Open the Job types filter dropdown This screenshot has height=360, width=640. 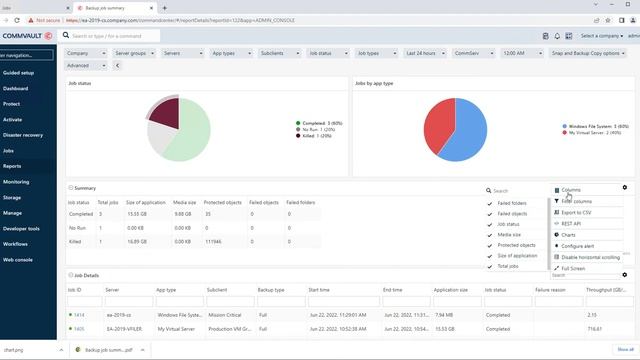point(377,53)
